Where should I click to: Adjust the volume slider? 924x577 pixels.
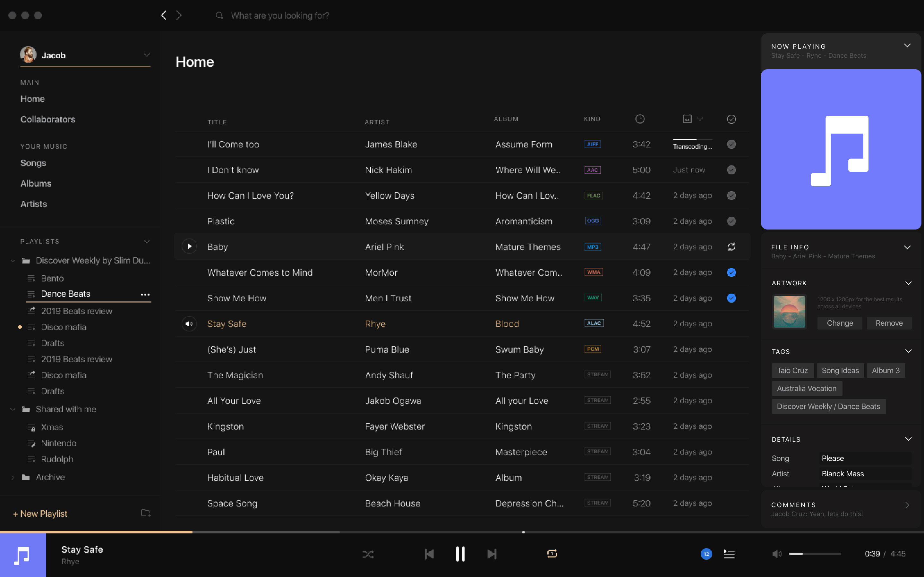[815, 554]
